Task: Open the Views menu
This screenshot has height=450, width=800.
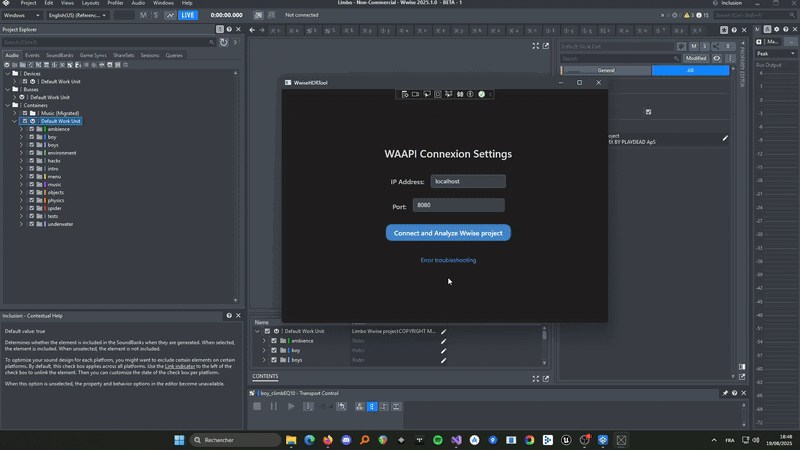Action: click(67, 3)
